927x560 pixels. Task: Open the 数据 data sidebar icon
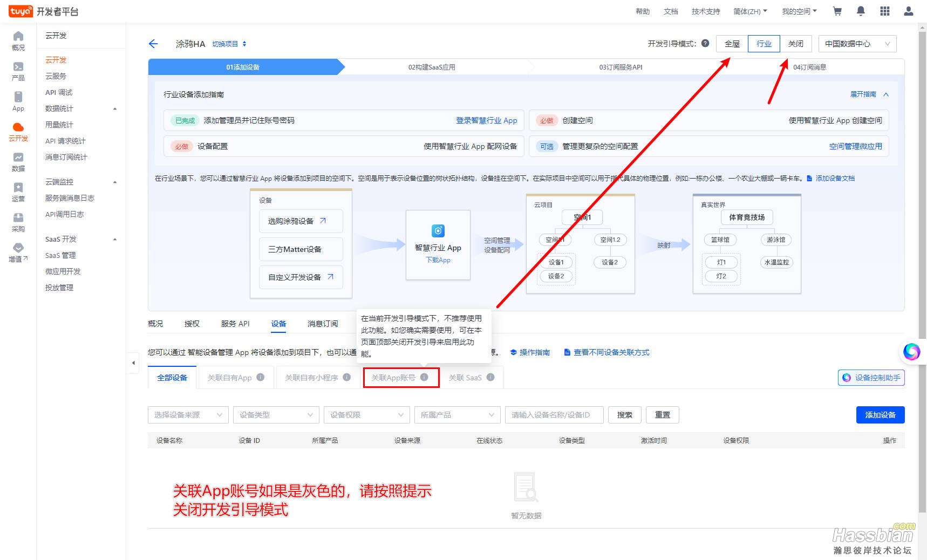(18, 162)
